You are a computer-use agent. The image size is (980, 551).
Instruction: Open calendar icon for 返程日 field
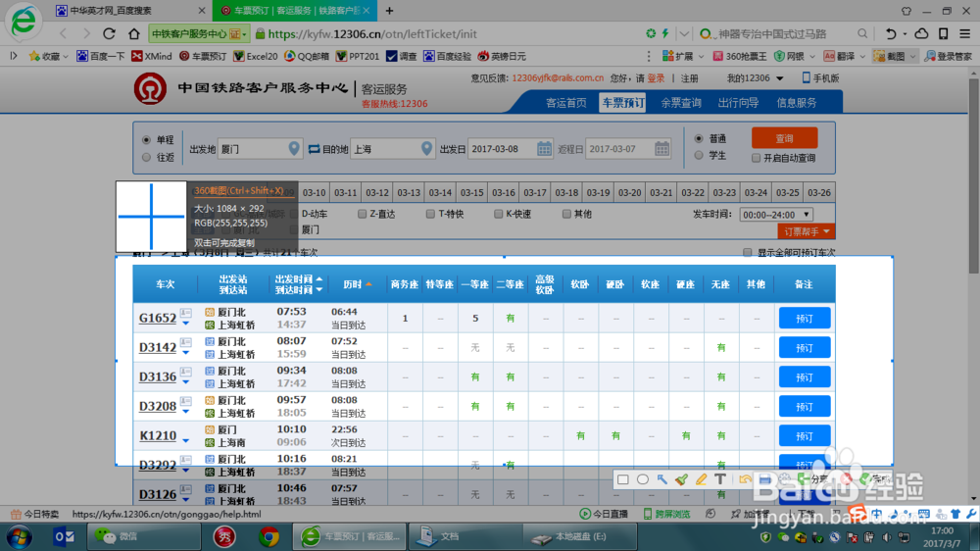[x=661, y=149]
